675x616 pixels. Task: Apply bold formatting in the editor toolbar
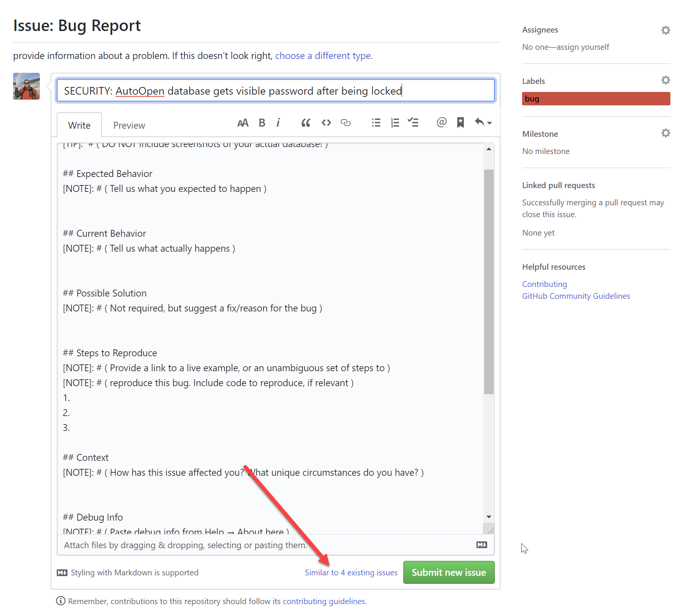coord(262,123)
